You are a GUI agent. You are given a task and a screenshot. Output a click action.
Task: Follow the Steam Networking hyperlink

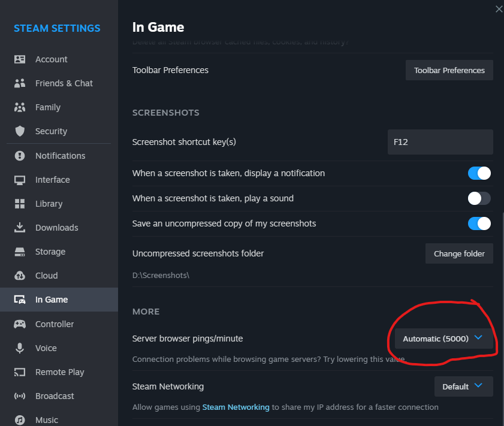point(236,407)
